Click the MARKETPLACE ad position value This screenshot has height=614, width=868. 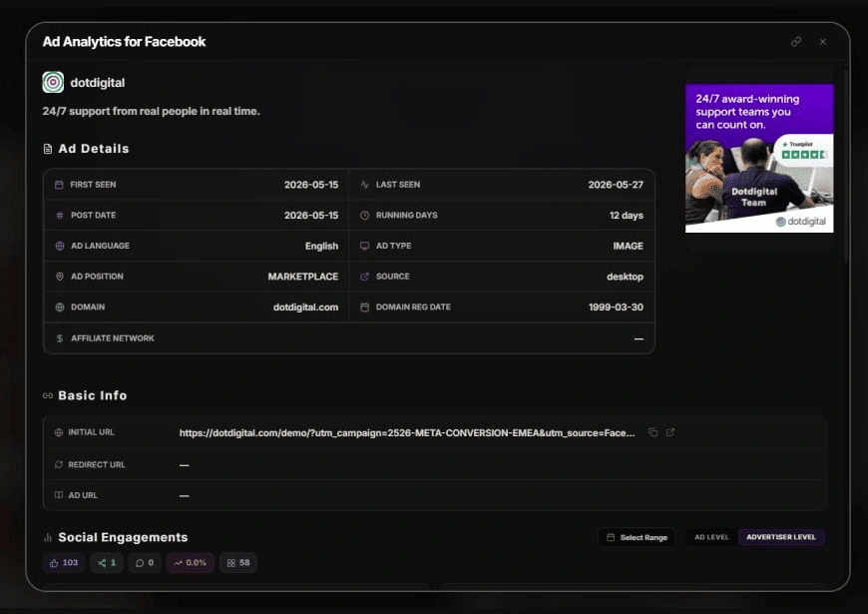point(303,277)
